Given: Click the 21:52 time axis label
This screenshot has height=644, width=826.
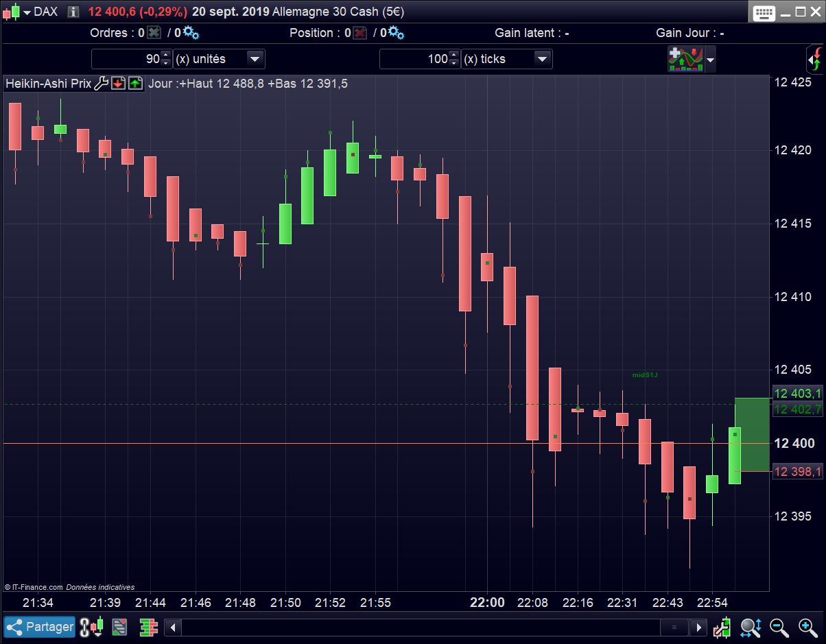Looking at the screenshot, I should click(x=330, y=602).
